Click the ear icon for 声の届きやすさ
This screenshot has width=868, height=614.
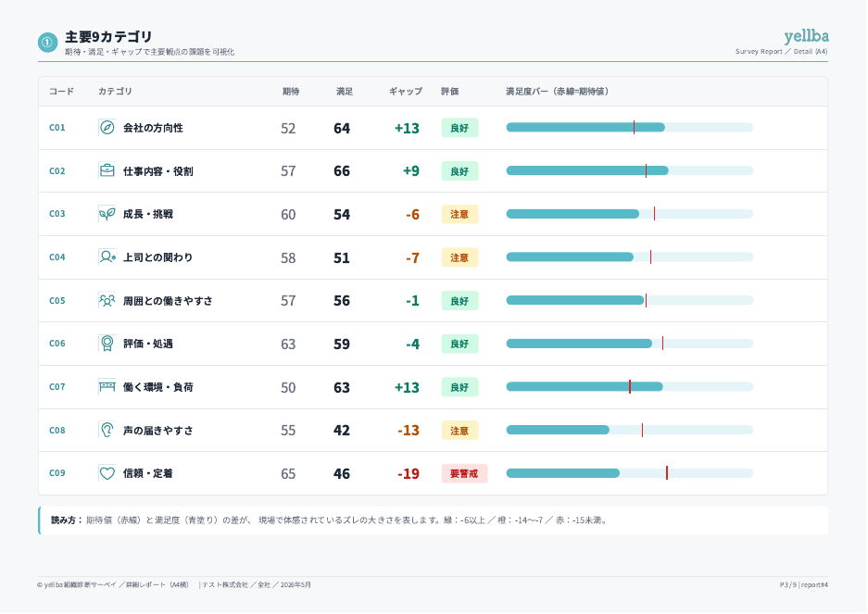tap(107, 430)
